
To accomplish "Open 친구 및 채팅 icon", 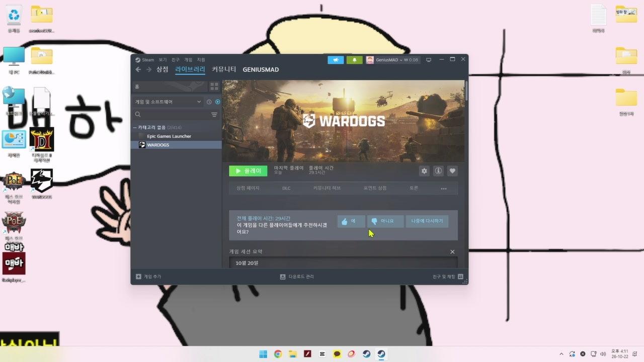I will [460, 277].
